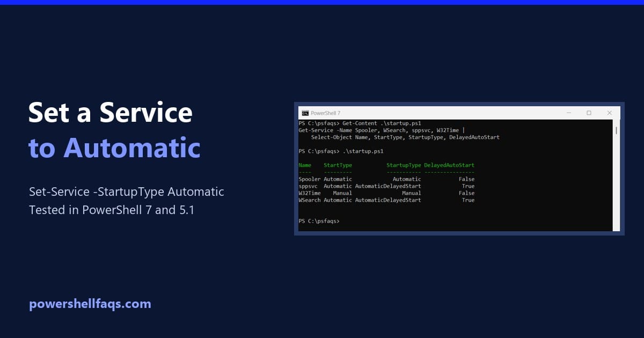Minimize the PowerShell 7 window
Screen dimensions: 644x338
[x=568, y=113]
